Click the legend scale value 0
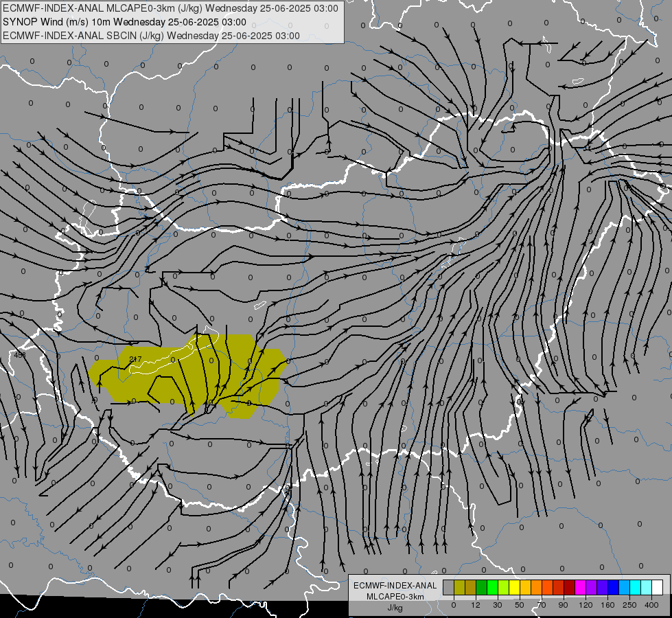Viewport: 672px width, 618px height. [x=454, y=605]
